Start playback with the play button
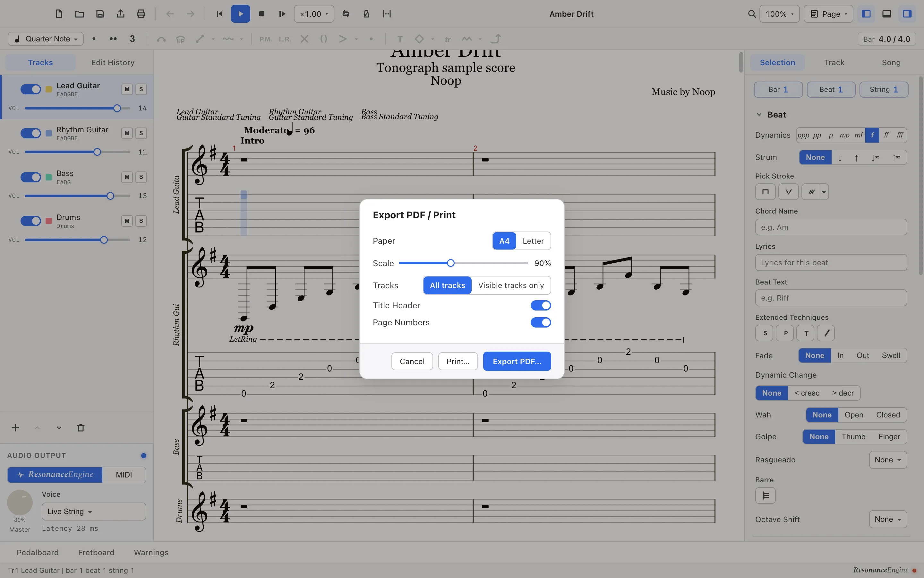 241,14
